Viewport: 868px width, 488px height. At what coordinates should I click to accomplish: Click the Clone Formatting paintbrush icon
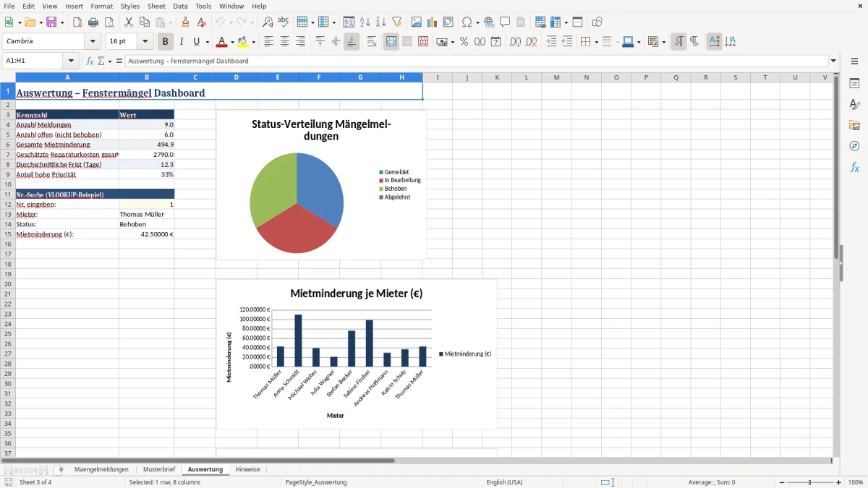pyautogui.click(x=185, y=22)
